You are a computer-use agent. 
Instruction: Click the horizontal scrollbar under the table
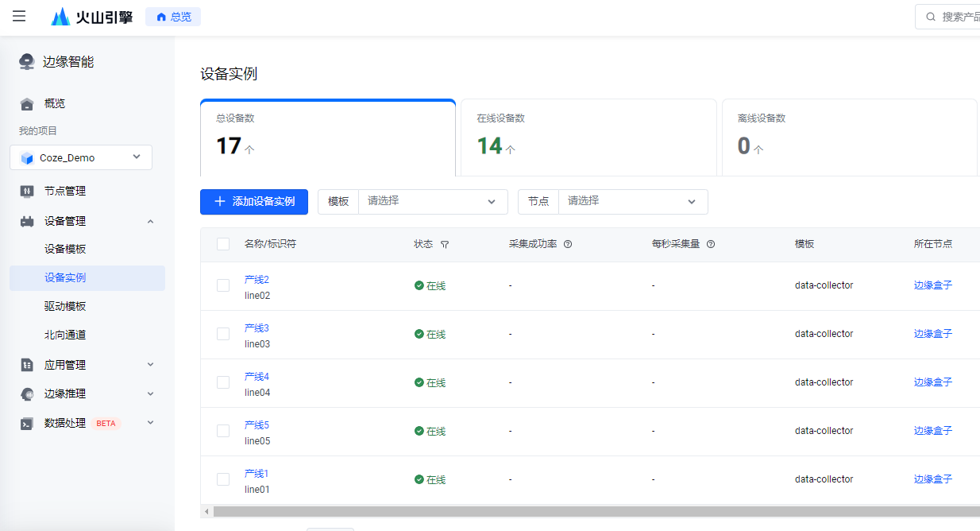click(x=556, y=511)
